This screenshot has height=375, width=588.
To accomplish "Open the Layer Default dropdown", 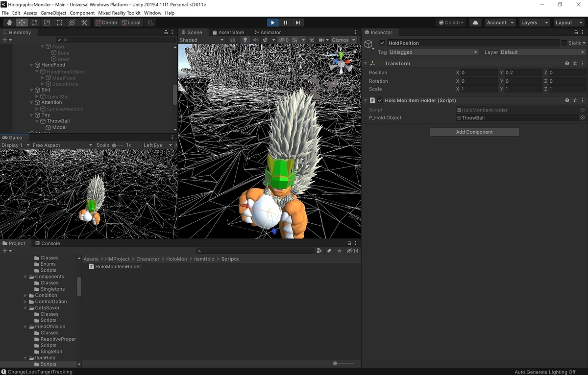I will coord(542,52).
